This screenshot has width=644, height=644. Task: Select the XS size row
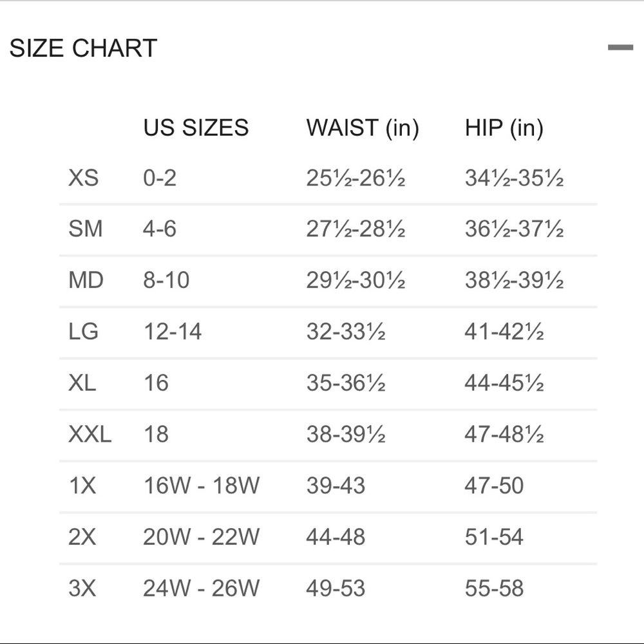(82, 178)
